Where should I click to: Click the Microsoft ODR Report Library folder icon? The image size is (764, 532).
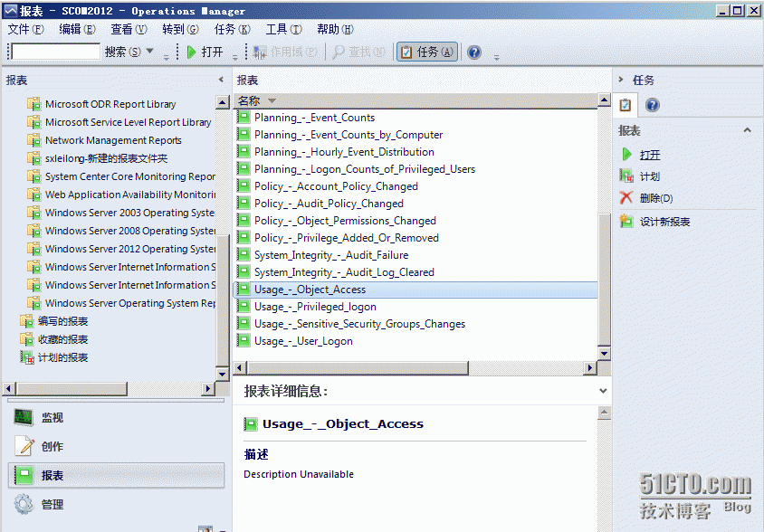34,104
